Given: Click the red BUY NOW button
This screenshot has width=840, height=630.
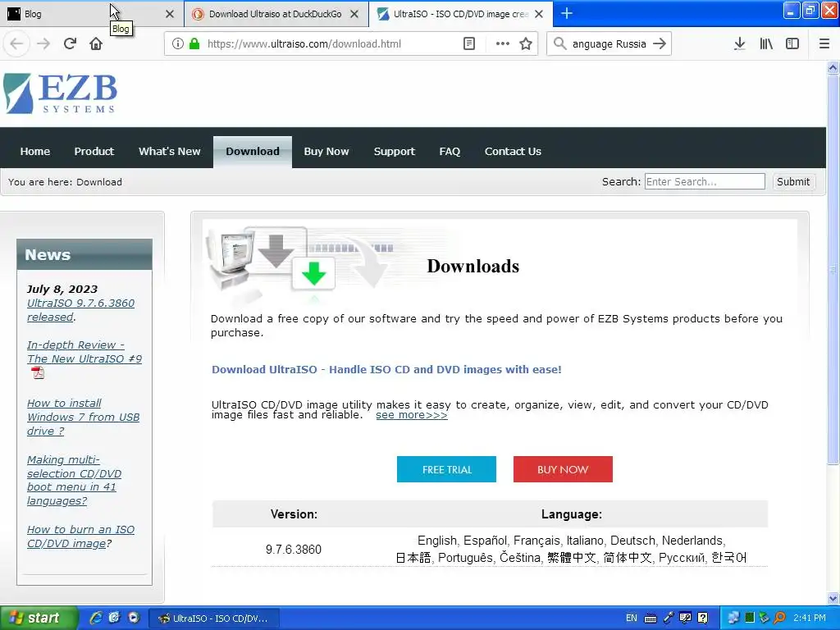Looking at the screenshot, I should pos(563,469).
